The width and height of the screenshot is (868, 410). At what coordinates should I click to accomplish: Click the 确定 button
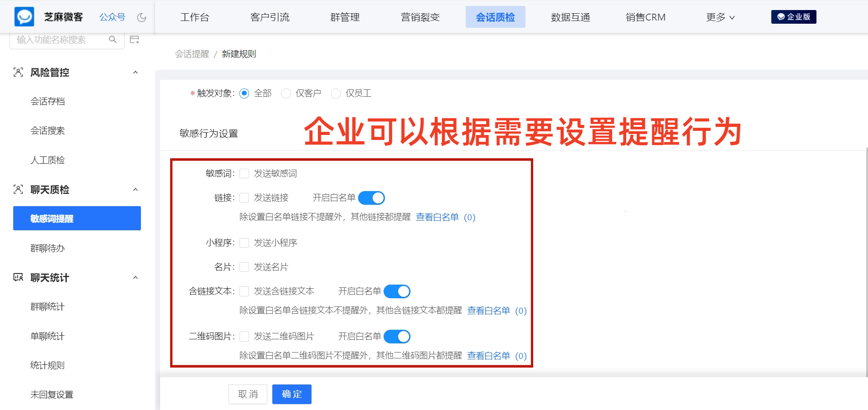[292, 394]
